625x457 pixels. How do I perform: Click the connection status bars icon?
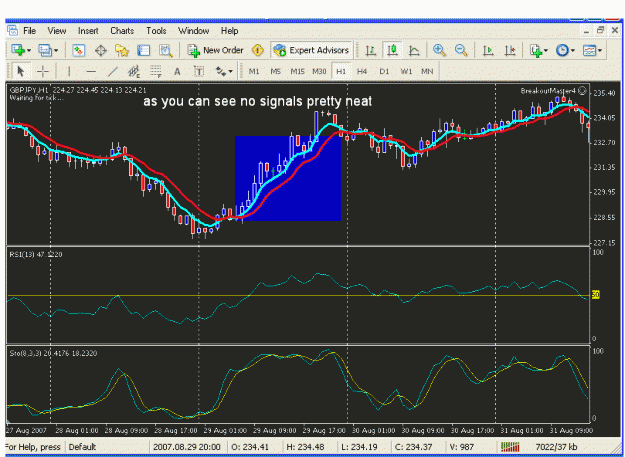tap(510, 447)
